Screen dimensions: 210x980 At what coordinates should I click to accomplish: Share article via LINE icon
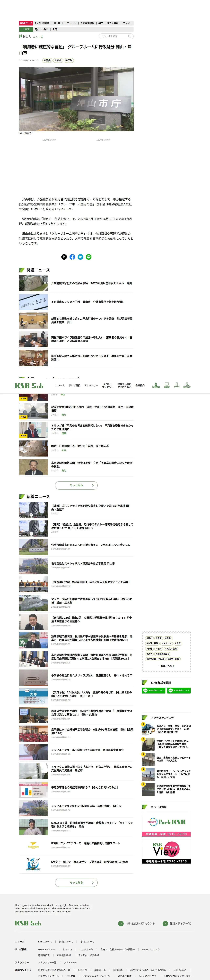pos(89,257)
